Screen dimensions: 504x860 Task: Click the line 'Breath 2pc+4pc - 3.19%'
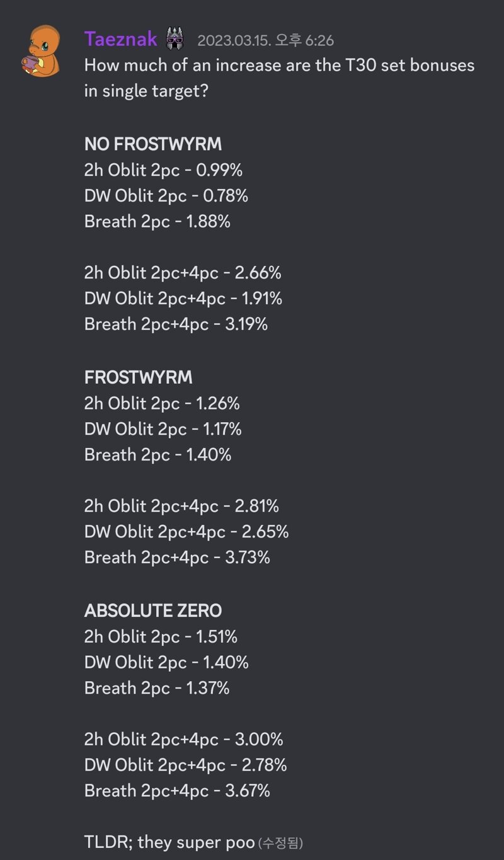pyautogui.click(x=176, y=324)
